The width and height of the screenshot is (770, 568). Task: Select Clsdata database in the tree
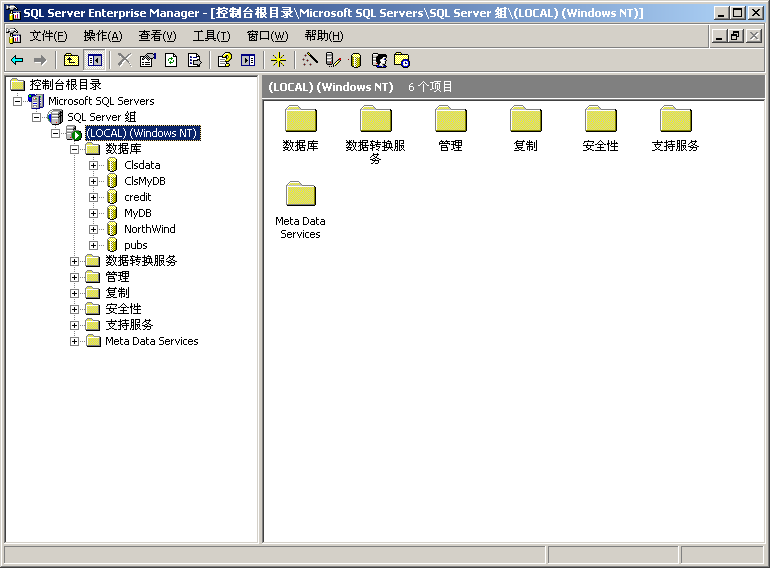142,165
